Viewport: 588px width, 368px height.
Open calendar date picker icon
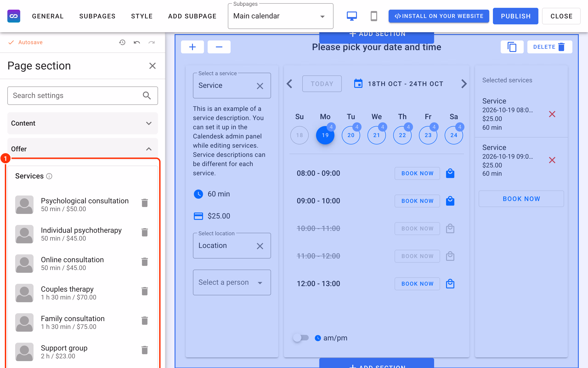[x=358, y=83]
